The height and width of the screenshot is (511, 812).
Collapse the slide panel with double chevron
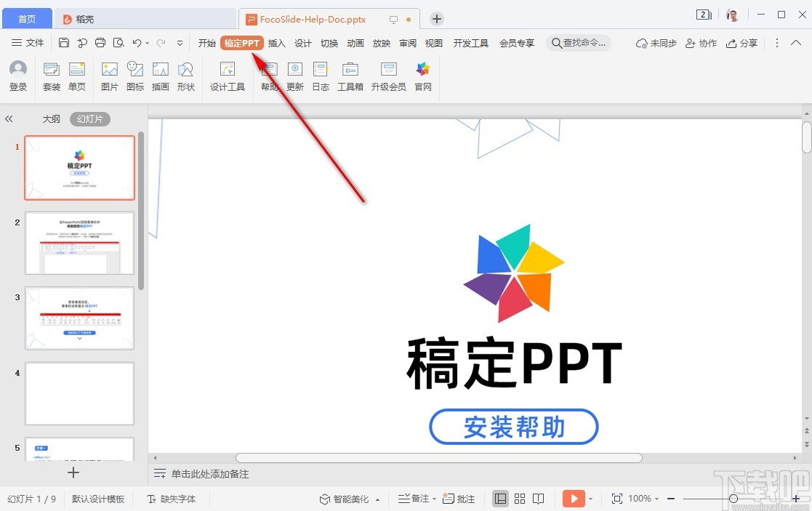9,118
